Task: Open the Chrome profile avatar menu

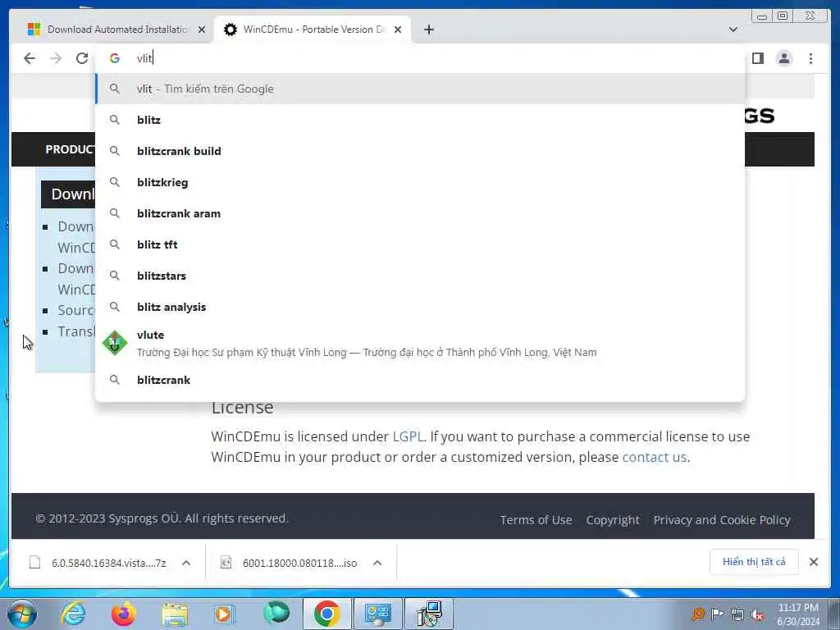Action: coord(783,58)
